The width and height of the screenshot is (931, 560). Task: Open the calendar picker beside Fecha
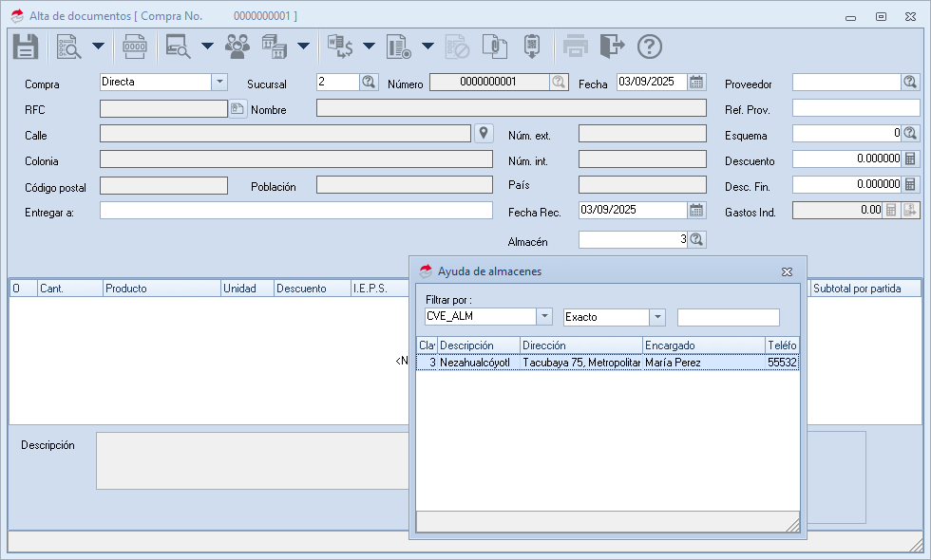coord(696,83)
